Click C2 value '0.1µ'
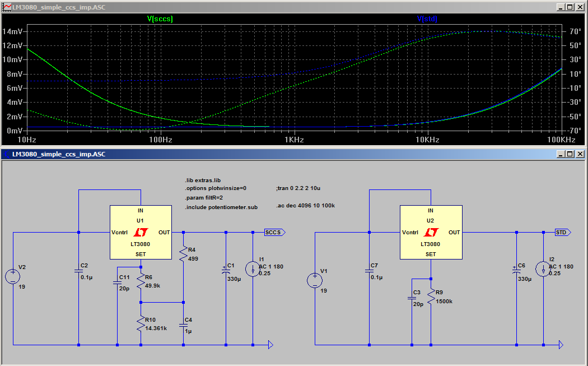588x366 pixels. pyautogui.click(x=87, y=277)
